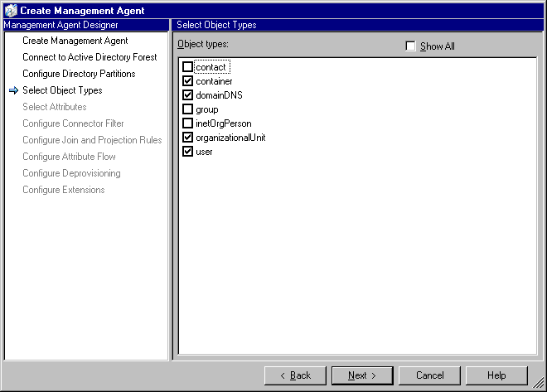
Task: Uncheck the user object type
Action: 188,152
